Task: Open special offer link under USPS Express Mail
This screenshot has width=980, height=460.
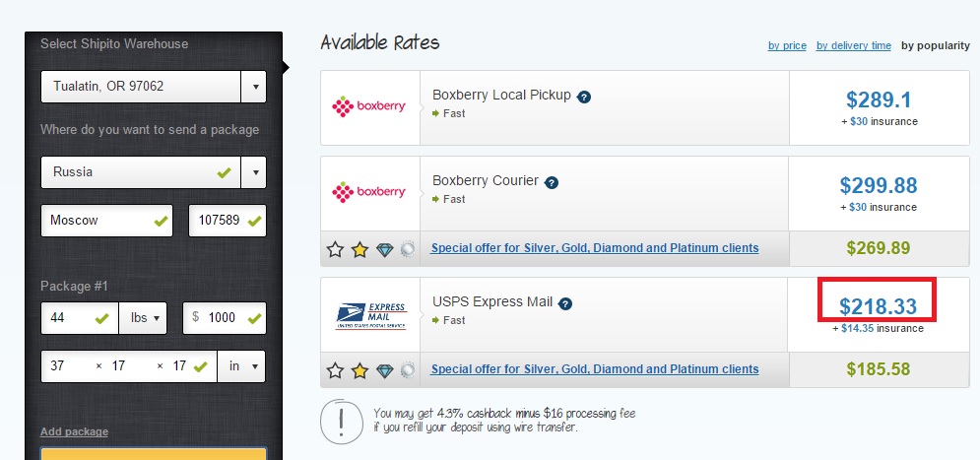Action: (595, 368)
